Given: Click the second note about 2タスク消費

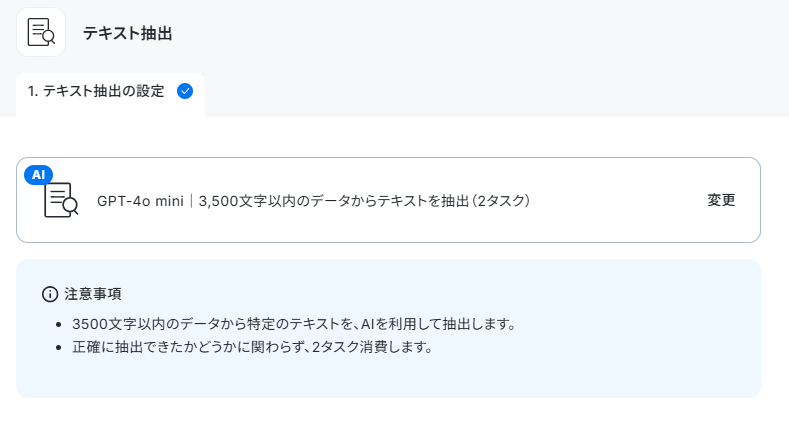Looking at the screenshot, I should coord(253,347).
